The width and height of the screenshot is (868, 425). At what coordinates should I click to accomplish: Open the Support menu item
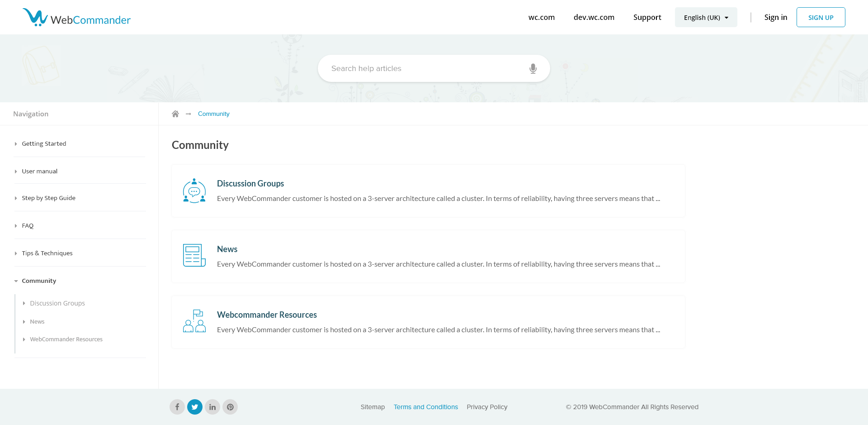(x=647, y=18)
